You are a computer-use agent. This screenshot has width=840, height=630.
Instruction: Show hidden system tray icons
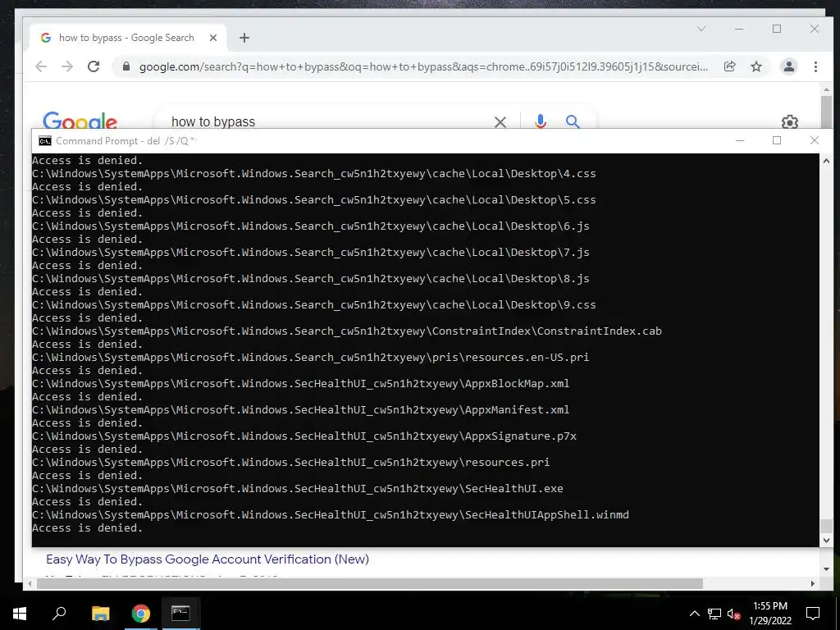[694, 614]
